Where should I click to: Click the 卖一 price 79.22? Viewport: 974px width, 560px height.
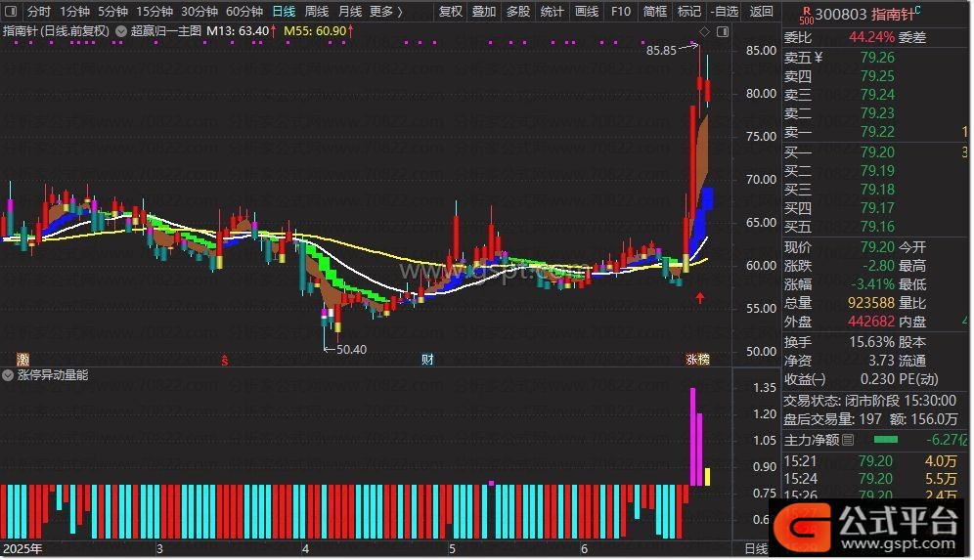pyautogui.click(x=877, y=132)
